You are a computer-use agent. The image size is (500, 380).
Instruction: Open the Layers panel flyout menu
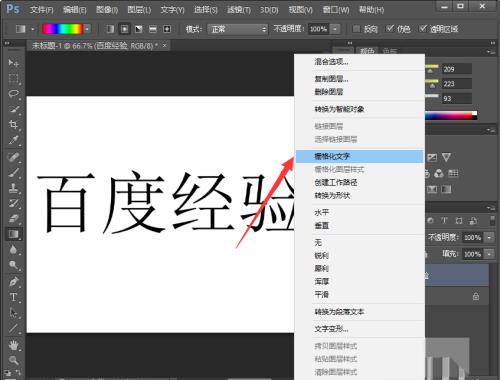click(x=490, y=208)
